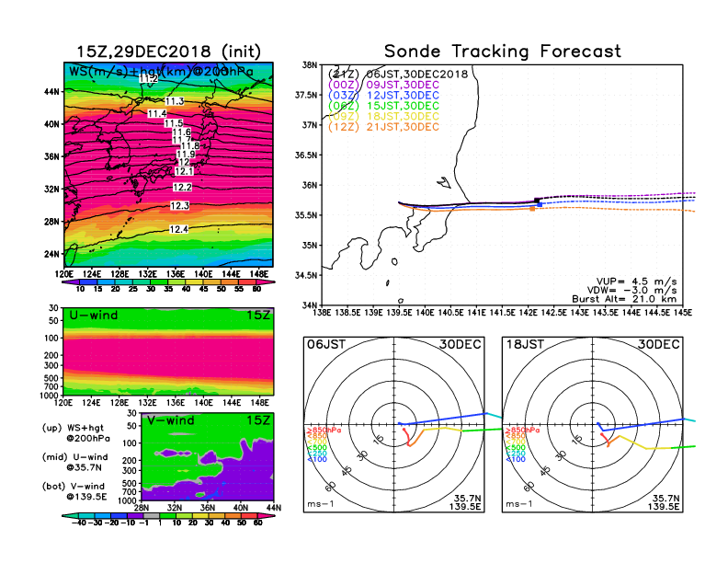Select the 'WS(m/s)+hgt(km)@200hPa' map label

(161, 72)
